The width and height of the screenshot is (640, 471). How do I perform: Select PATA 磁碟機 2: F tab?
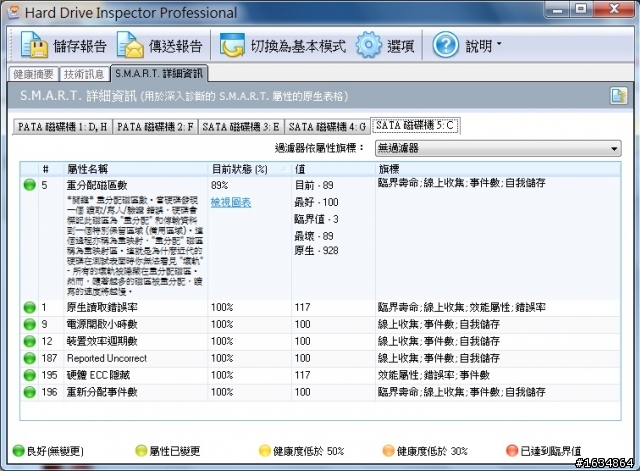pyautogui.click(x=155, y=127)
